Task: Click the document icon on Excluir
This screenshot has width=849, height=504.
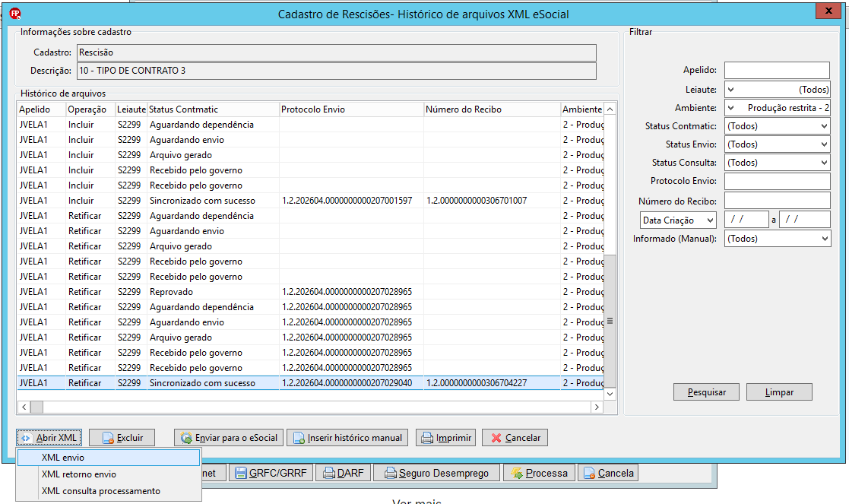Action: [108, 438]
